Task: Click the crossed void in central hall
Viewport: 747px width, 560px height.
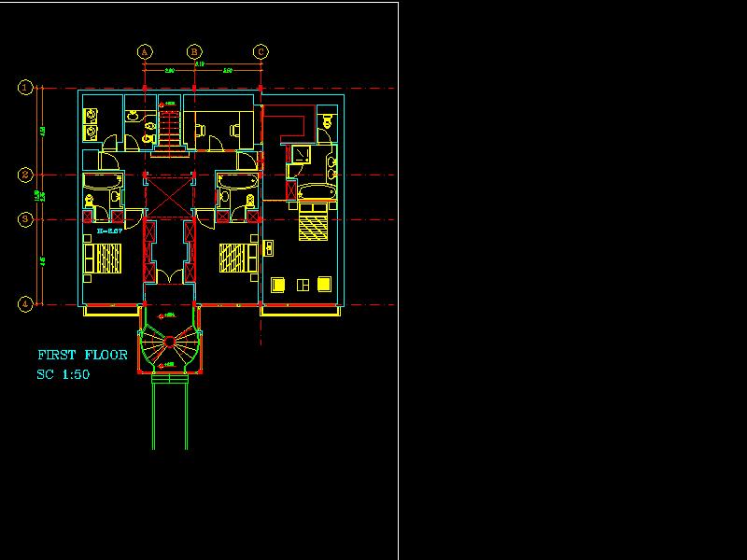Action: [168, 194]
